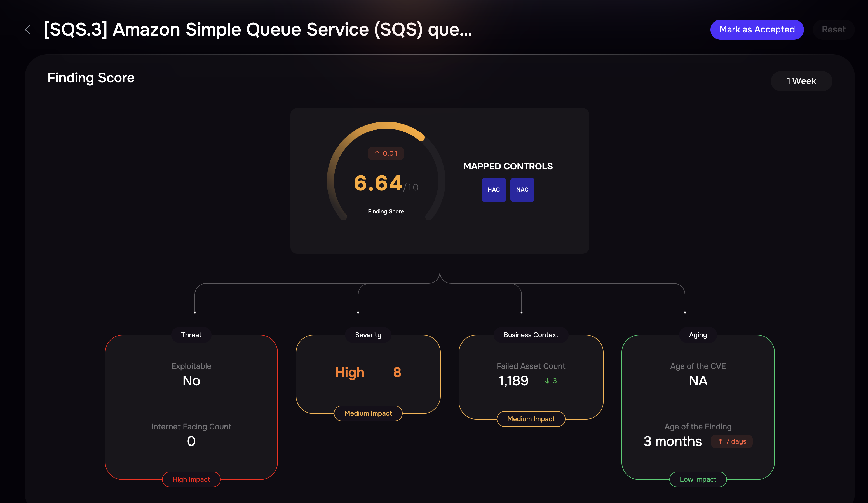The width and height of the screenshot is (868, 503).
Task: Click the Internet Facing Count value 0
Action: 191,441
